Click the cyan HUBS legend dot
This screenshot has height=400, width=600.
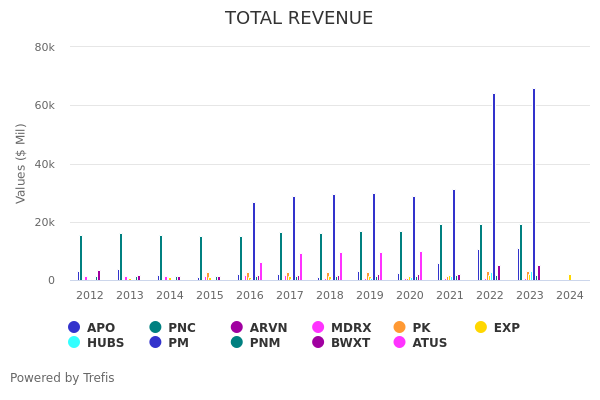coord(74,343)
